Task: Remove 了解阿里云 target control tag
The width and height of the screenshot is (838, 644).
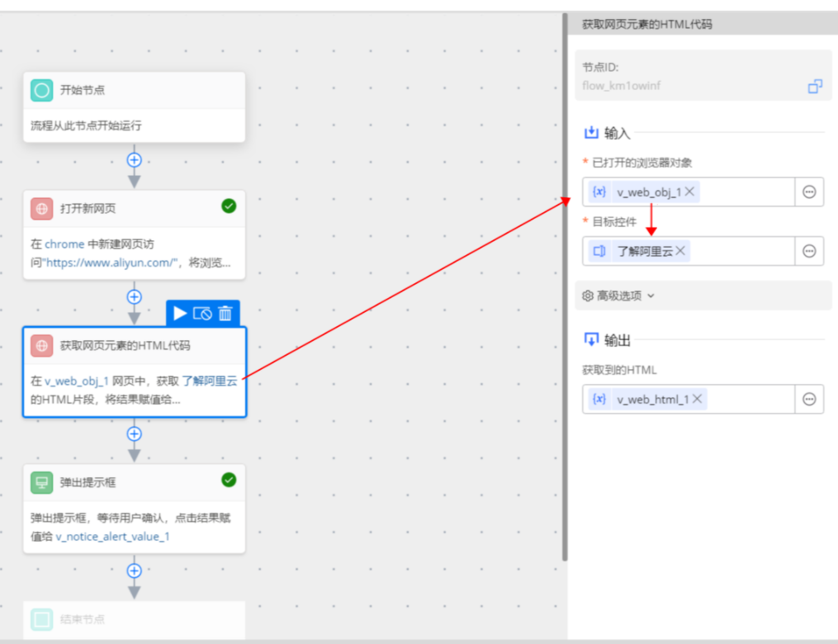Action: click(680, 251)
